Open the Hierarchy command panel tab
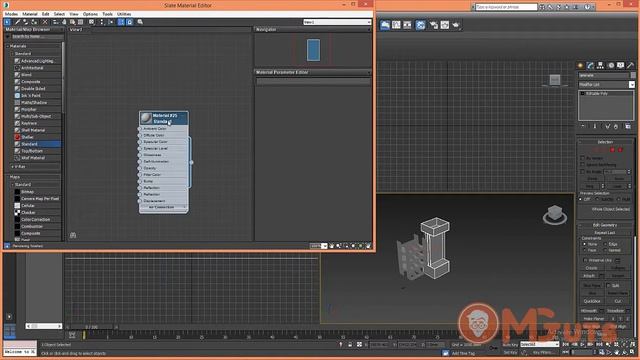Screen dimensions: 640x360 (600, 65)
